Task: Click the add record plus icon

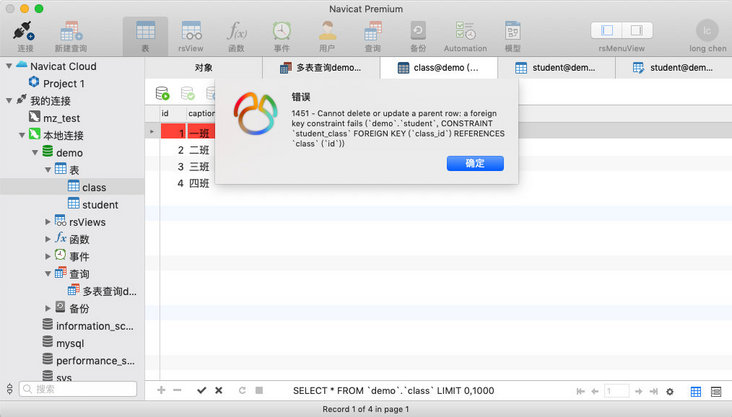Action: 161,390
